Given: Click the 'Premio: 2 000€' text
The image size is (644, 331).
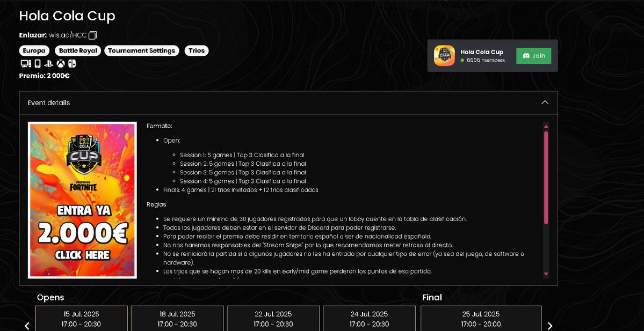Looking at the screenshot, I should [45, 76].
